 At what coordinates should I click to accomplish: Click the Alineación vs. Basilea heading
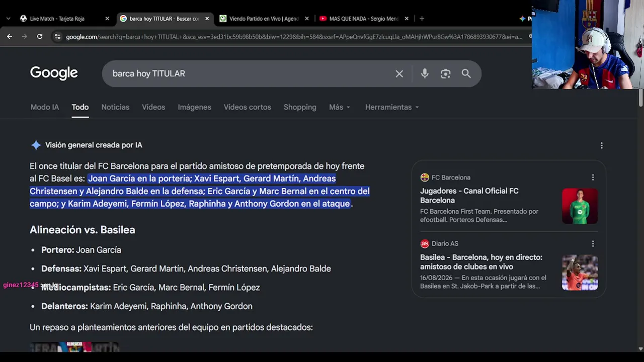83,230
